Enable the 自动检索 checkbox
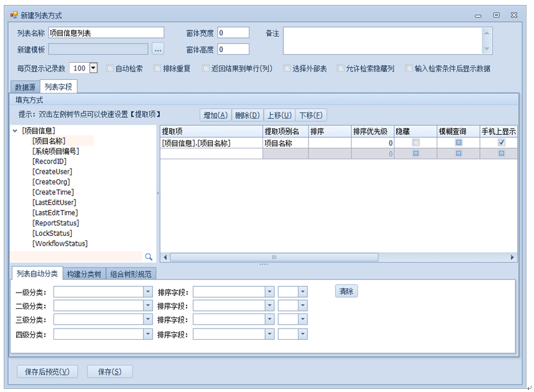Image resolution: width=534 pixels, height=392 pixels. point(110,69)
